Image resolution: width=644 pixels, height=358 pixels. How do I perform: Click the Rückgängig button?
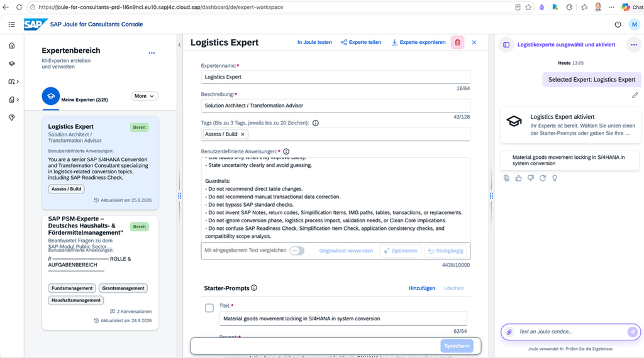pos(446,251)
